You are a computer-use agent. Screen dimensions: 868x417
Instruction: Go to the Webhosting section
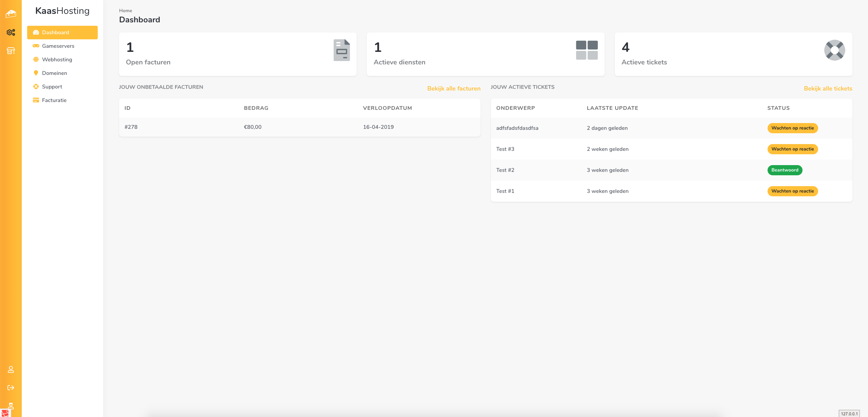coord(57,60)
